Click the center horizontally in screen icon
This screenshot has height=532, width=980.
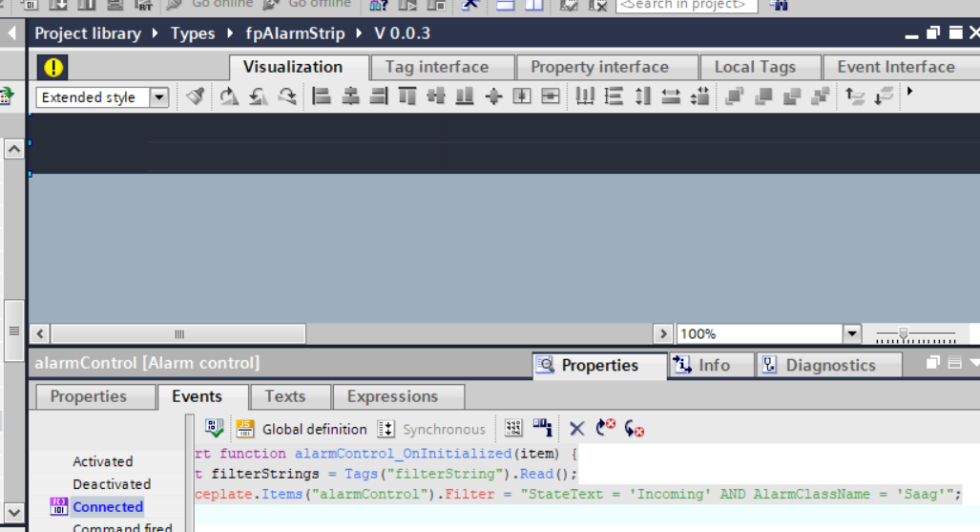pos(551,96)
